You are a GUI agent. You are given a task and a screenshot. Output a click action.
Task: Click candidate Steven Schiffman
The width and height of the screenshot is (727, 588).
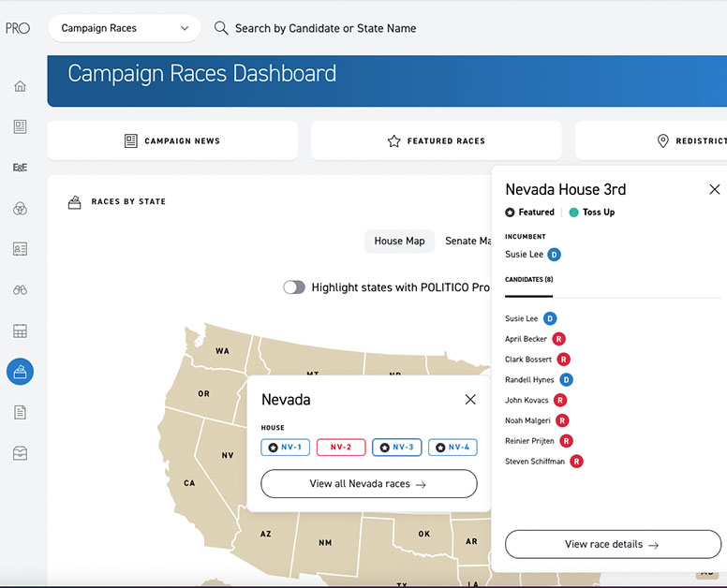tap(535, 462)
